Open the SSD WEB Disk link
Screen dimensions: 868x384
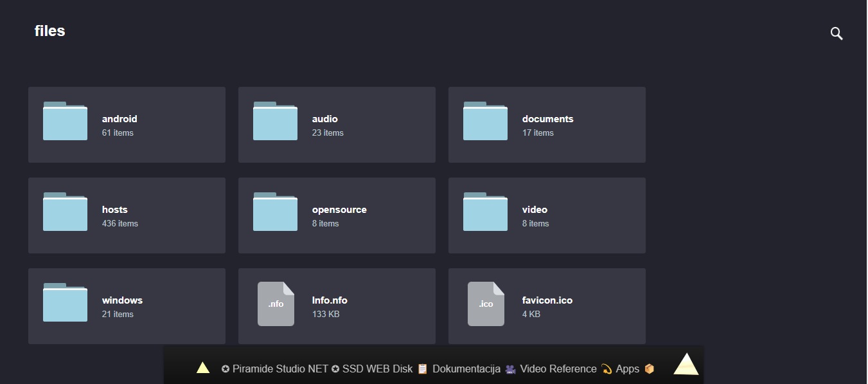click(377, 369)
